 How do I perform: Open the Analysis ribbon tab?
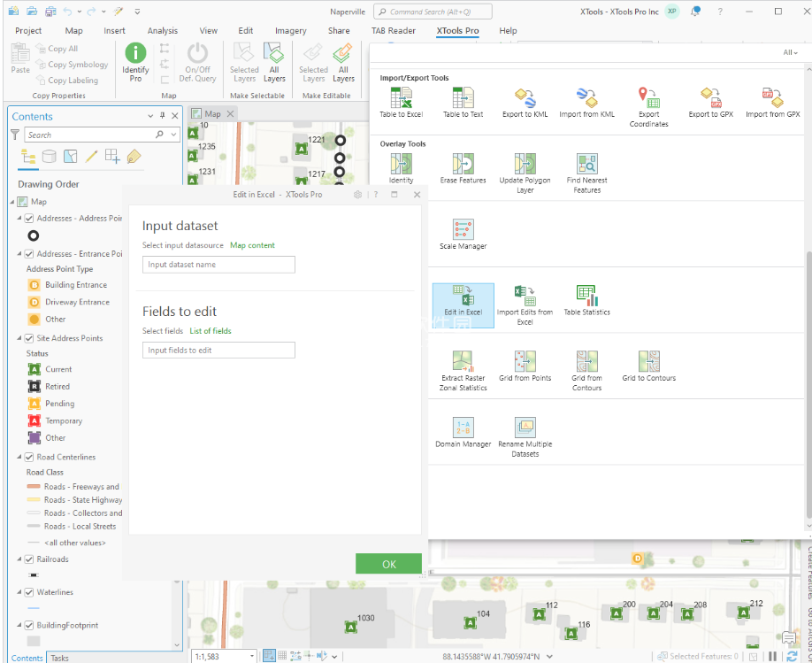pos(163,31)
